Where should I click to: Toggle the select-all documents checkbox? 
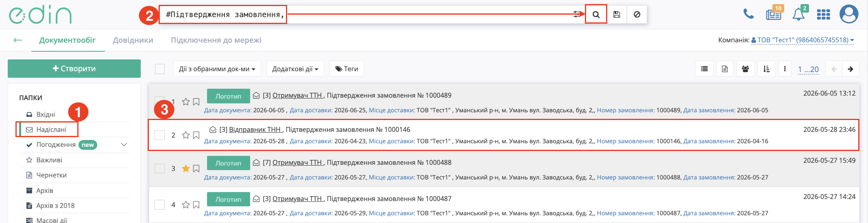160,69
